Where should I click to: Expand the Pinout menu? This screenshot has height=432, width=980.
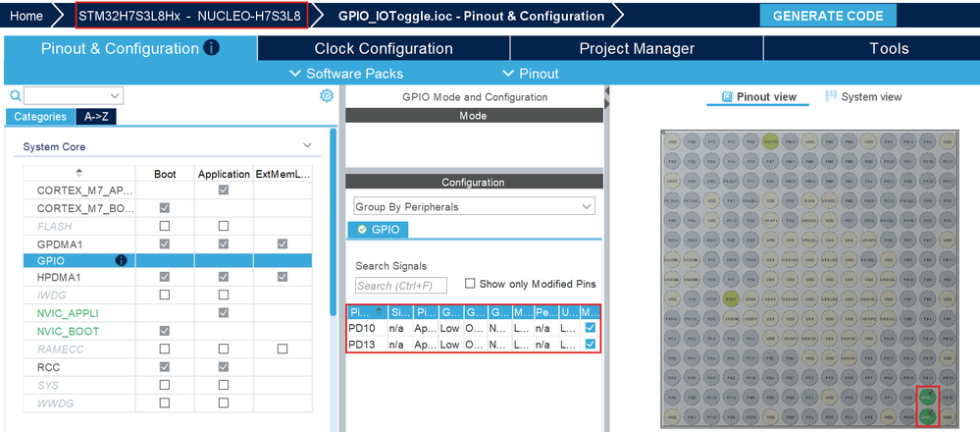click(x=531, y=74)
